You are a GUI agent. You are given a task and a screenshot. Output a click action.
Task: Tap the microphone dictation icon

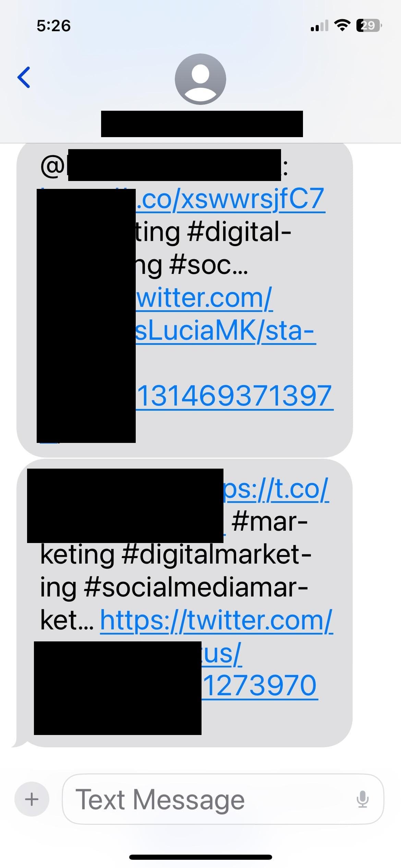362,799
